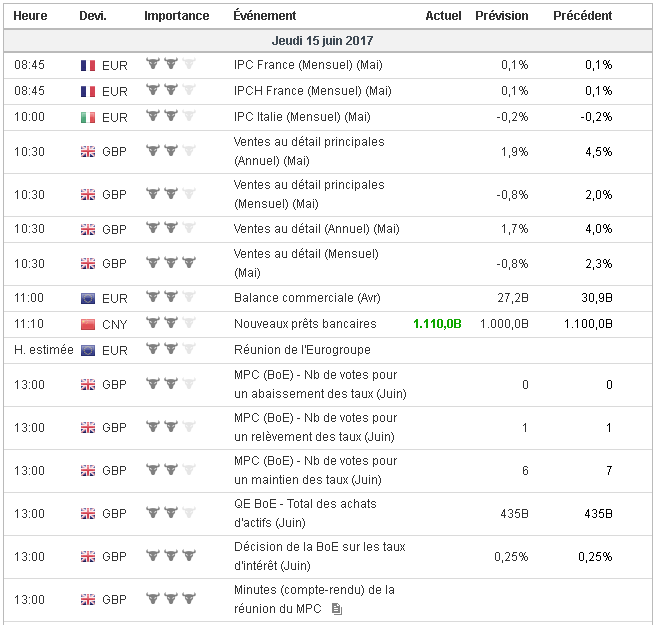Open the Réunion de l'Eurogroupe event
The width and height of the screenshot is (656, 625).
[x=302, y=350]
